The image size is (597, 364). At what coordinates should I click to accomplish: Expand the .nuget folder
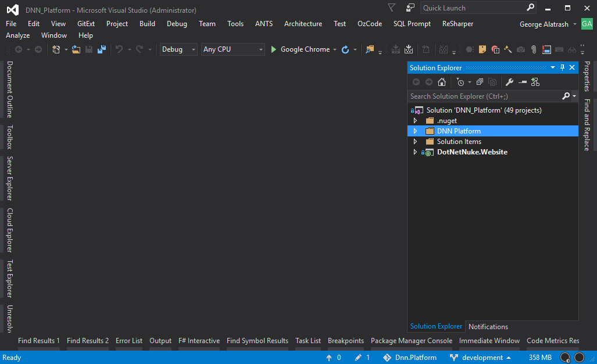(x=416, y=121)
